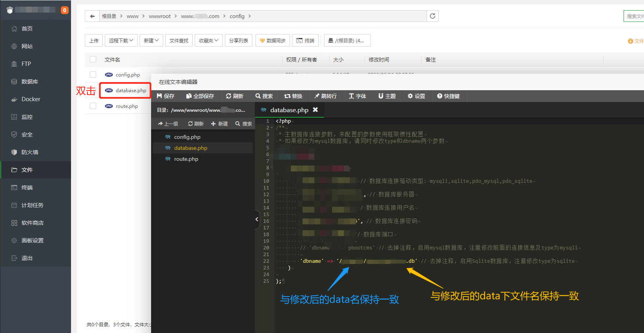
Task: Open the 文件 files sidebar item
Action: [x=35, y=170]
